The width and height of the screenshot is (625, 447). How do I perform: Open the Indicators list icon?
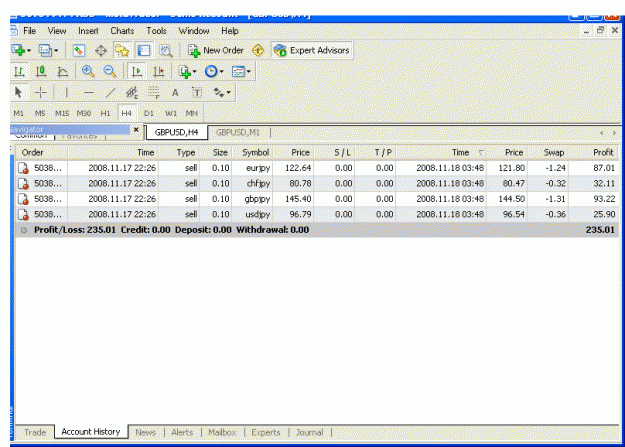(x=184, y=72)
